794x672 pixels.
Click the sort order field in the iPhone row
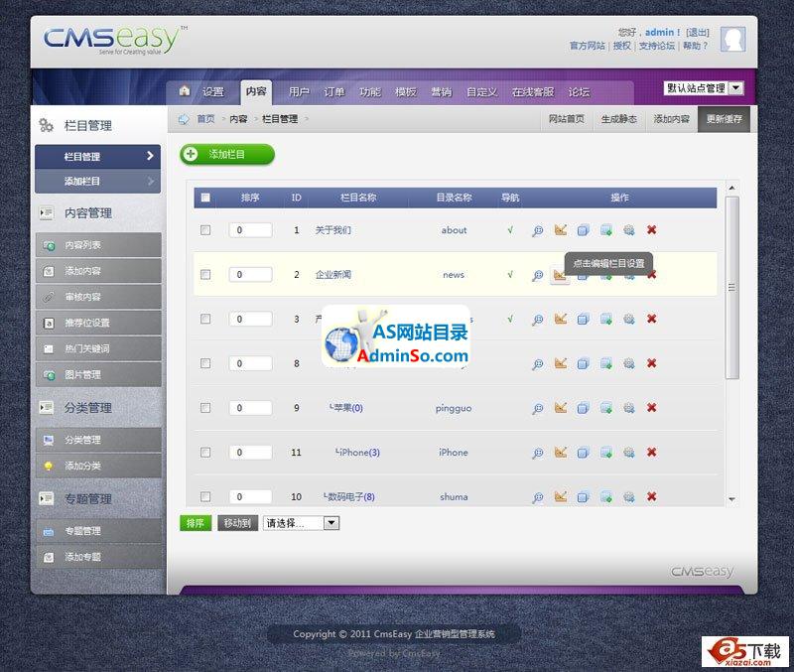[250, 453]
